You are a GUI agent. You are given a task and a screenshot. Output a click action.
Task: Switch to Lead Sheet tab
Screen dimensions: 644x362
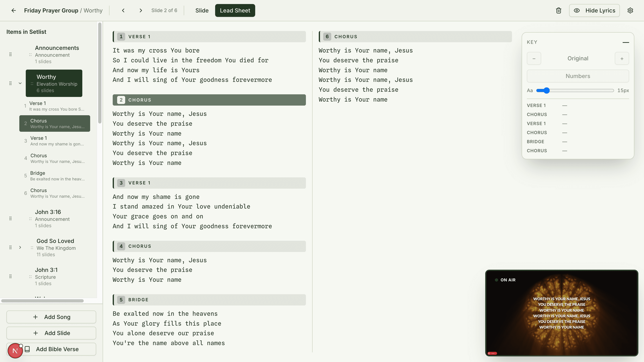[235, 10]
